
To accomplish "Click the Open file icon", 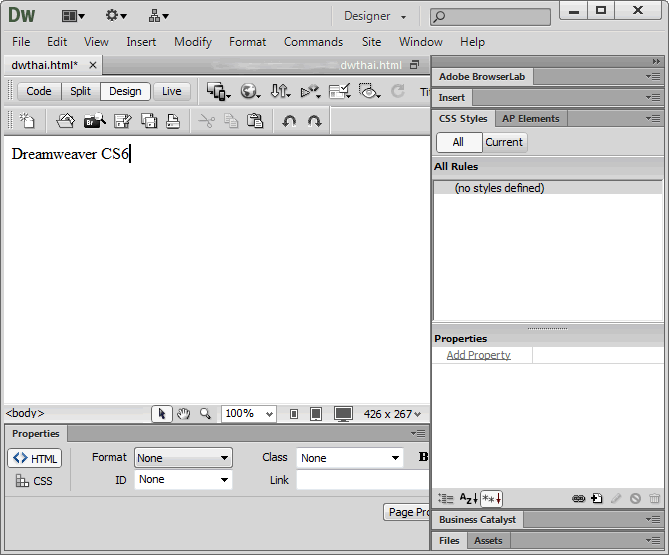I will [65, 121].
